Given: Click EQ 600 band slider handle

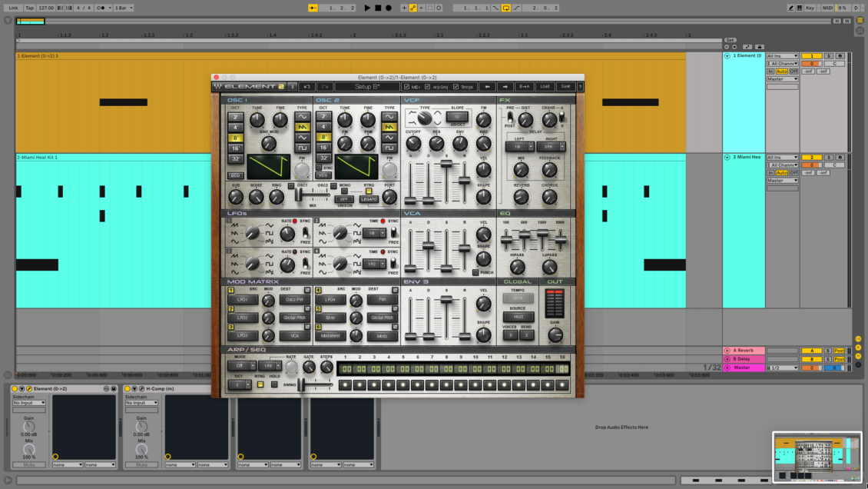Looking at the screenshot, I should pos(524,235).
